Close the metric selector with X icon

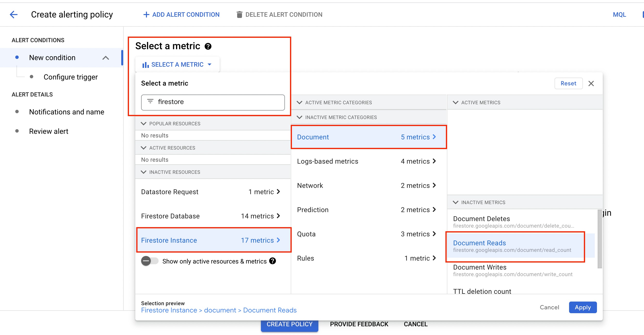click(x=591, y=83)
